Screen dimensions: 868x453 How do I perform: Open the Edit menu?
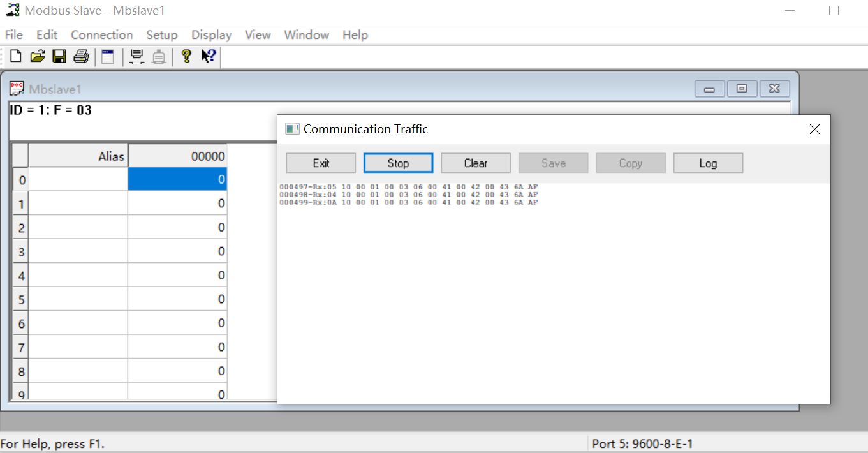tap(47, 35)
